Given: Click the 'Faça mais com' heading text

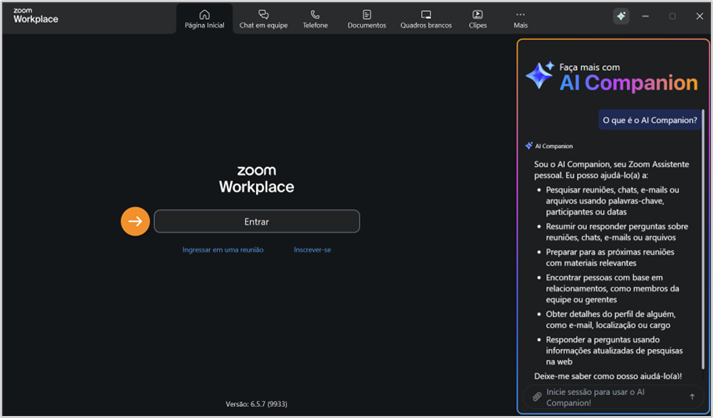Looking at the screenshot, I should 589,67.
